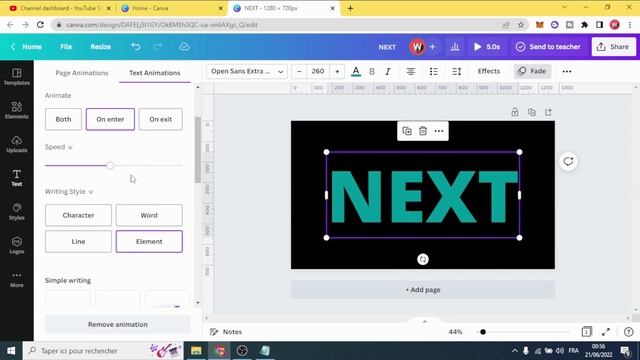This screenshot has width=640, height=360.
Task: Switch to Page Animations tab
Action: (x=82, y=73)
